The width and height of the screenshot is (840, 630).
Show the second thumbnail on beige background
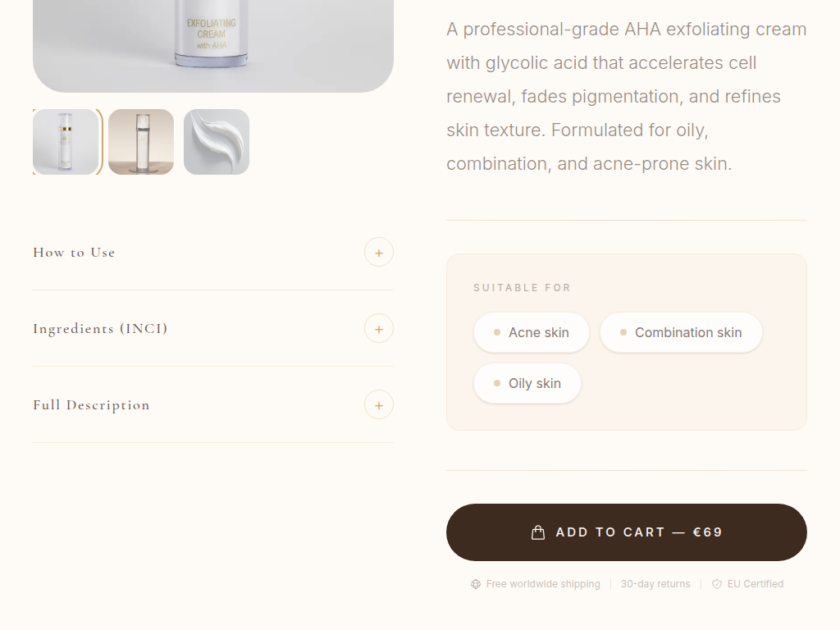click(x=141, y=142)
